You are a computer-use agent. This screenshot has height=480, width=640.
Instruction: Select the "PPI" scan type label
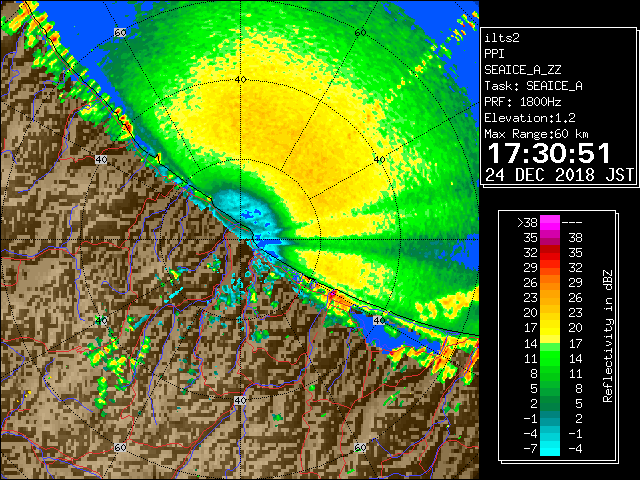pos(494,54)
